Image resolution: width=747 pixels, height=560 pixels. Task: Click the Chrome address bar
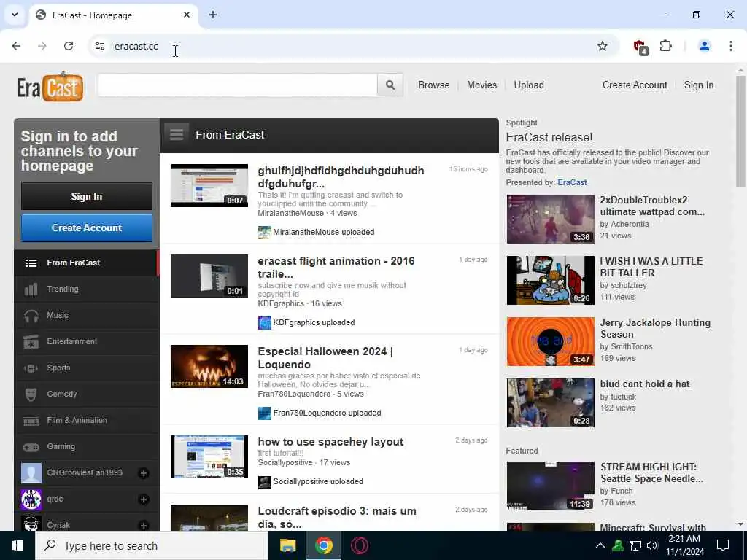point(352,46)
